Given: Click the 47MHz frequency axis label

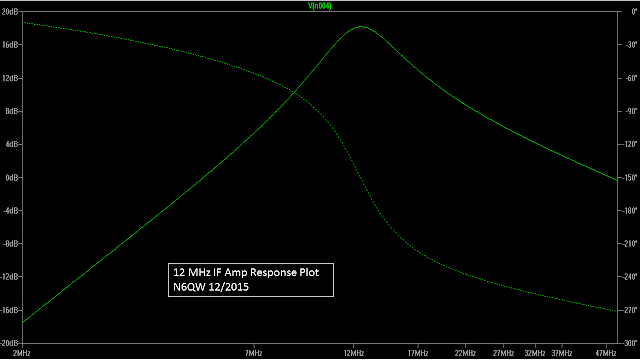Looking at the screenshot, I should tap(606, 353).
